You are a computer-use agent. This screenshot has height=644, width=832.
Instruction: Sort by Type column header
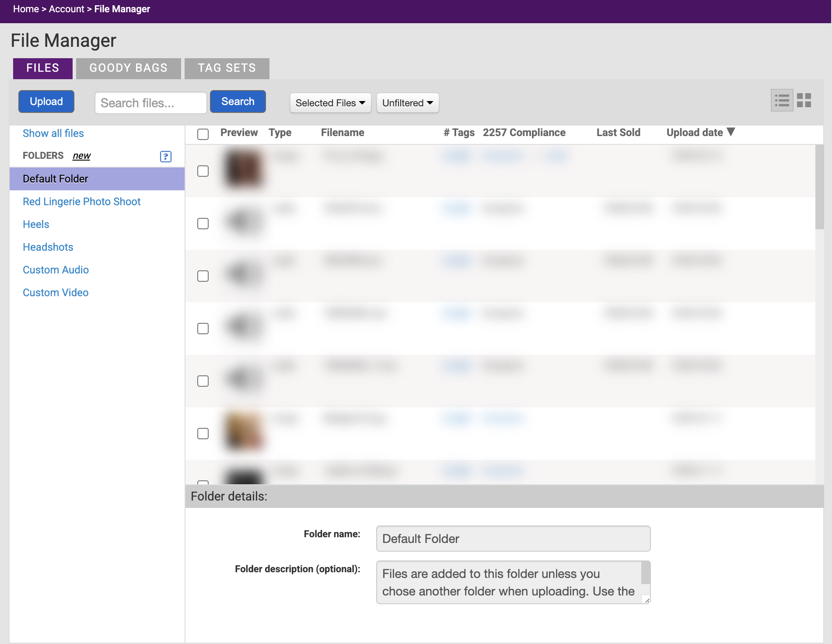coord(280,133)
